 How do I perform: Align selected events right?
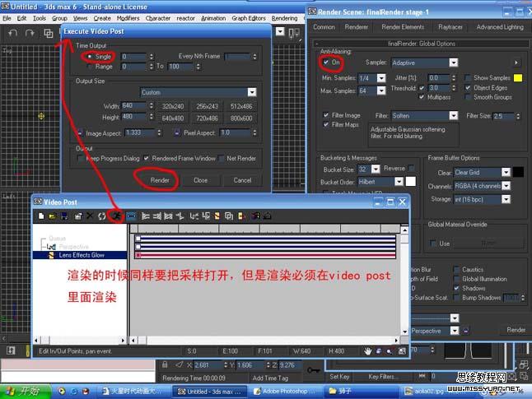click(x=157, y=216)
